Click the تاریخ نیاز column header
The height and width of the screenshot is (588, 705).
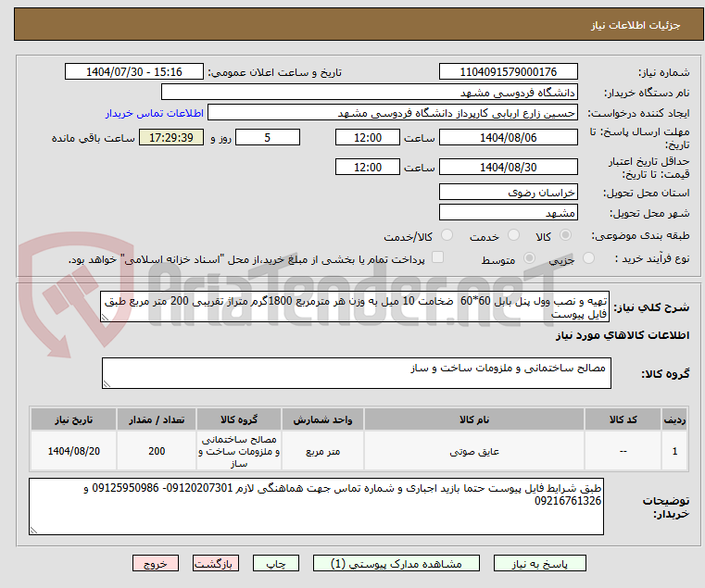(74, 419)
